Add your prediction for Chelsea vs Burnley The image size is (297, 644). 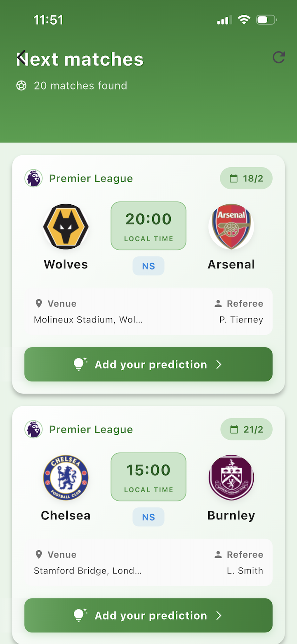point(148,616)
